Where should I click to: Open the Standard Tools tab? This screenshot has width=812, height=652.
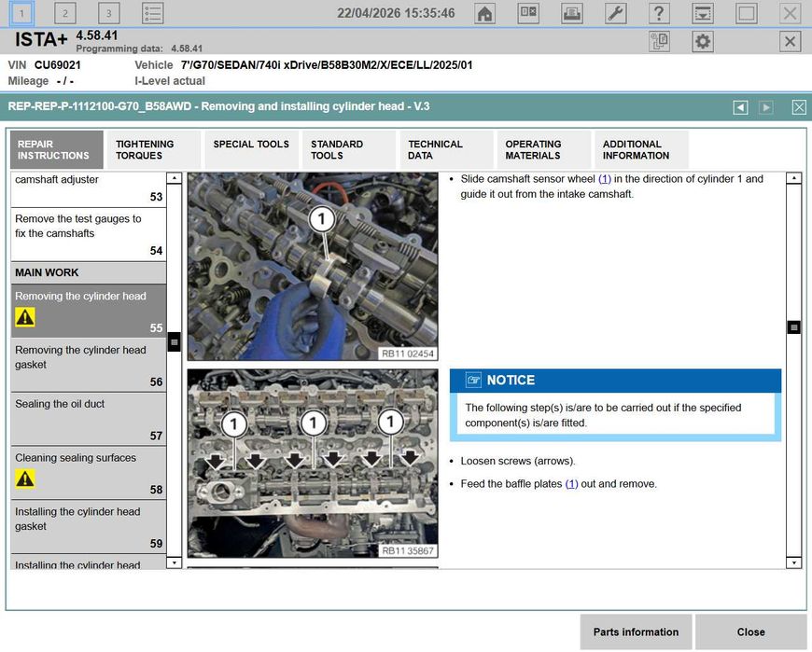pyautogui.click(x=348, y=149)
